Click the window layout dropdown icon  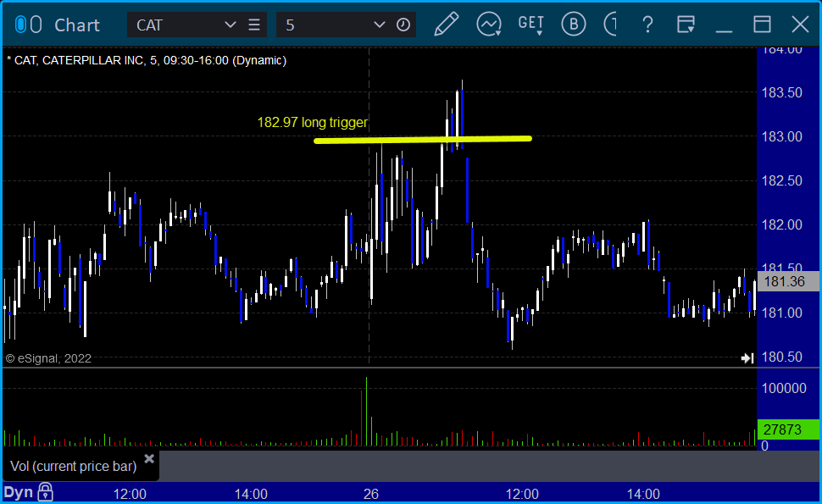pos(686,25)
